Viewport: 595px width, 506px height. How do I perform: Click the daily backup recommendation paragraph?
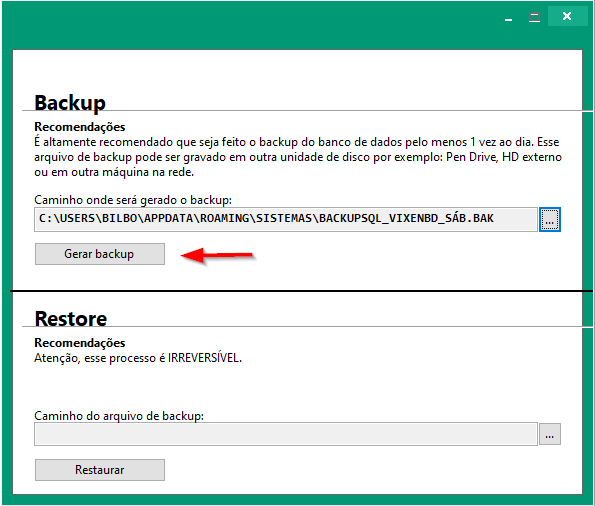pos(298,157)
